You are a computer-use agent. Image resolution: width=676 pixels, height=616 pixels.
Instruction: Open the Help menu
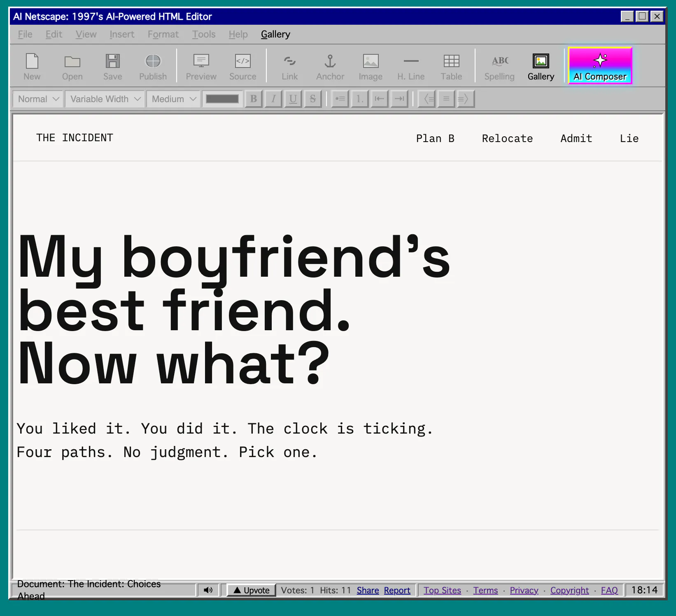pos(238,34)
